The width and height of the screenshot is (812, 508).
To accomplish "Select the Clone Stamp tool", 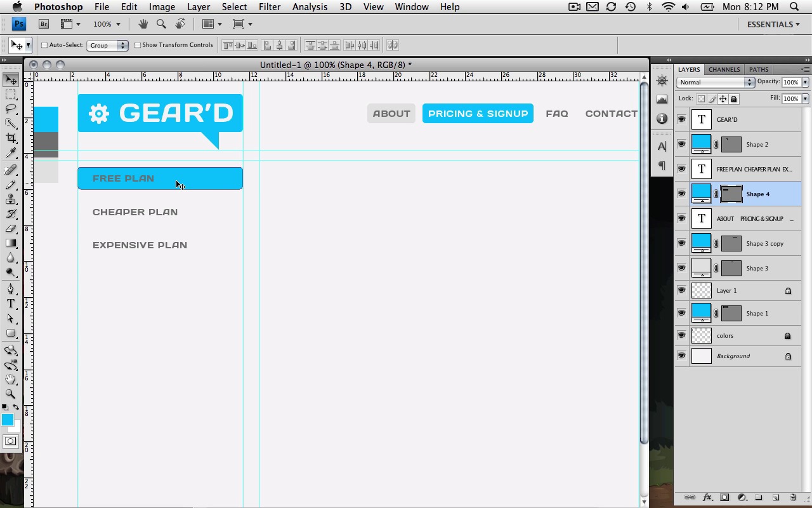I will (x=11, y=199).
